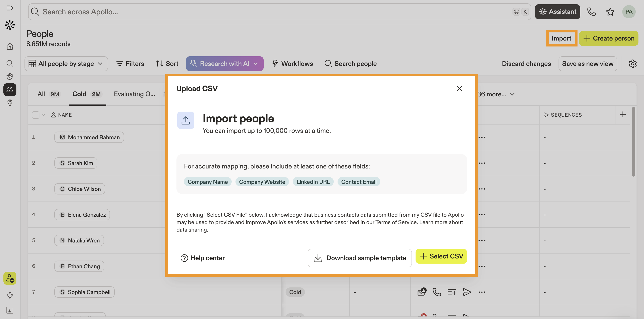This screenshot has width=644, height=319.
Task: Select the Evaluating O... stage tab
Action: pos(134,94)
